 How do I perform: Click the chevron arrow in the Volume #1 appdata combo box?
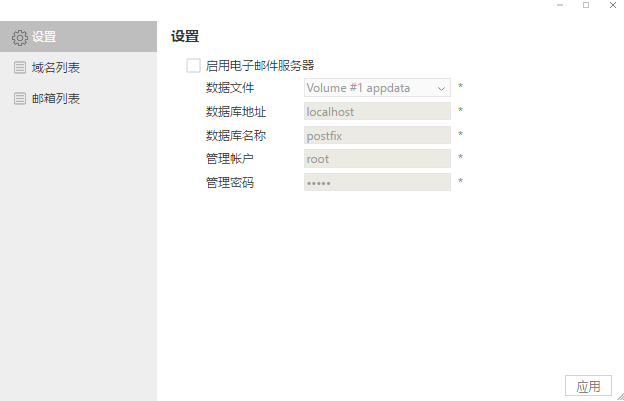[x=441, y=88]
